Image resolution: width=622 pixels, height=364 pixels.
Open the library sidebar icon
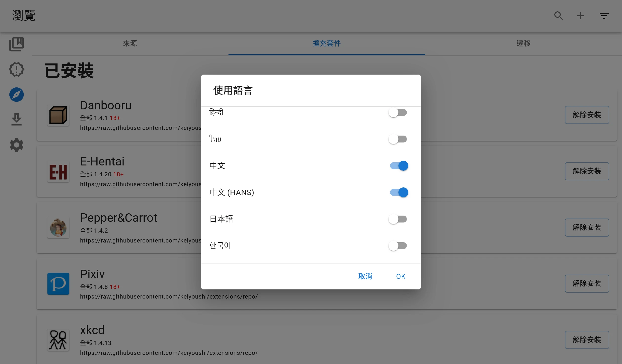point(17,44)
